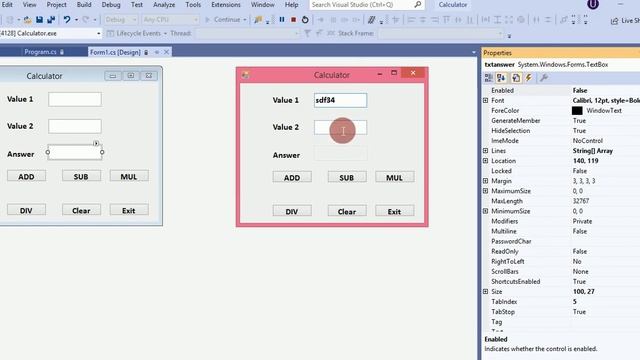Screen dimensions: 640x360
Task: Click the Live Share icon
Action: 614,21
